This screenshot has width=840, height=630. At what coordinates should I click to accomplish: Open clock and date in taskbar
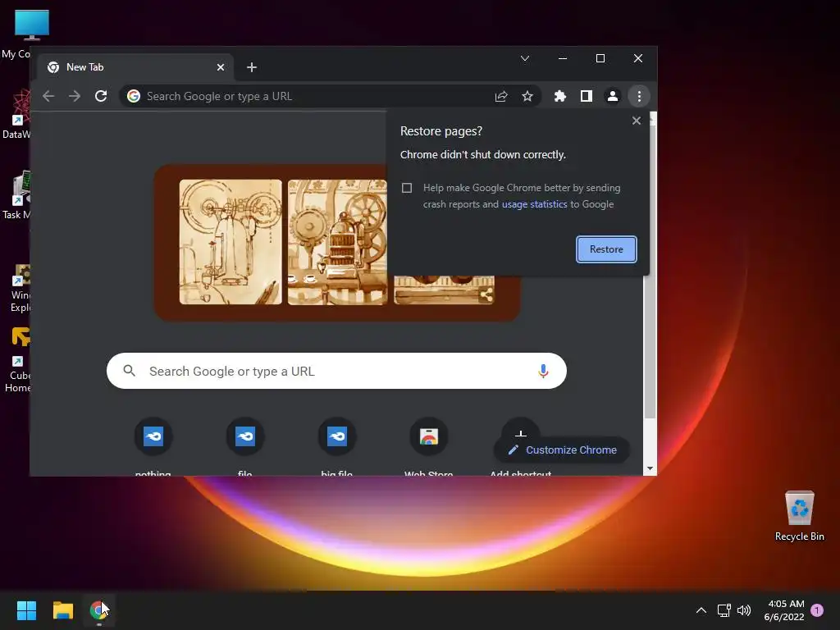click(785, 610)
